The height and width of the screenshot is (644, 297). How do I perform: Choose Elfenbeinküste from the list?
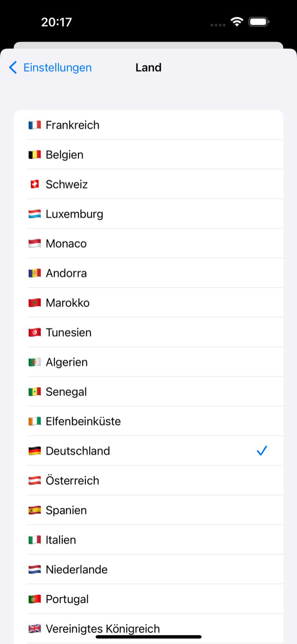[x=148, y=421]
